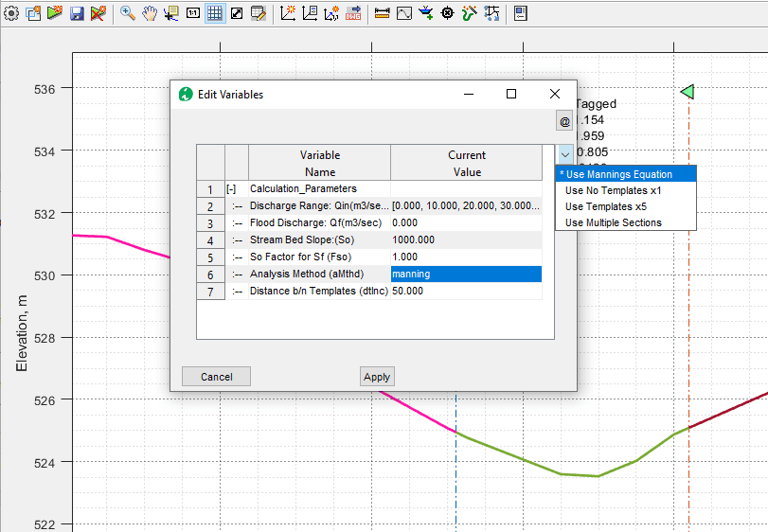Click the Discharge Range value cell
This screenshot has height=532, width=768.
tap(466, 205)
